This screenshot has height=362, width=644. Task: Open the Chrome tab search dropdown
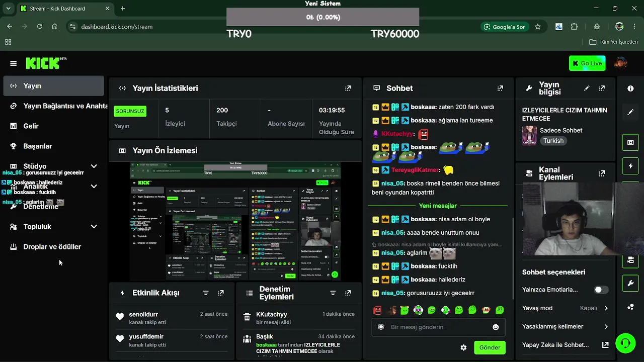8,9
